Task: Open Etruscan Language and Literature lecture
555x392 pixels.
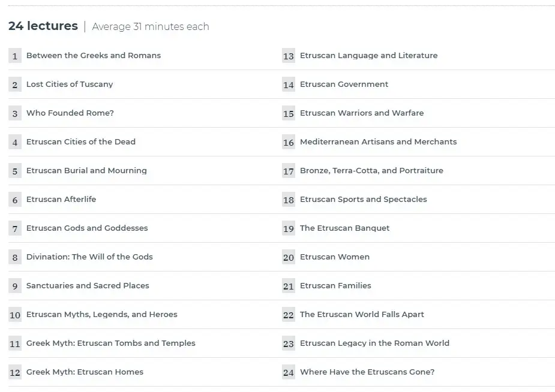Action: (369, 56)
